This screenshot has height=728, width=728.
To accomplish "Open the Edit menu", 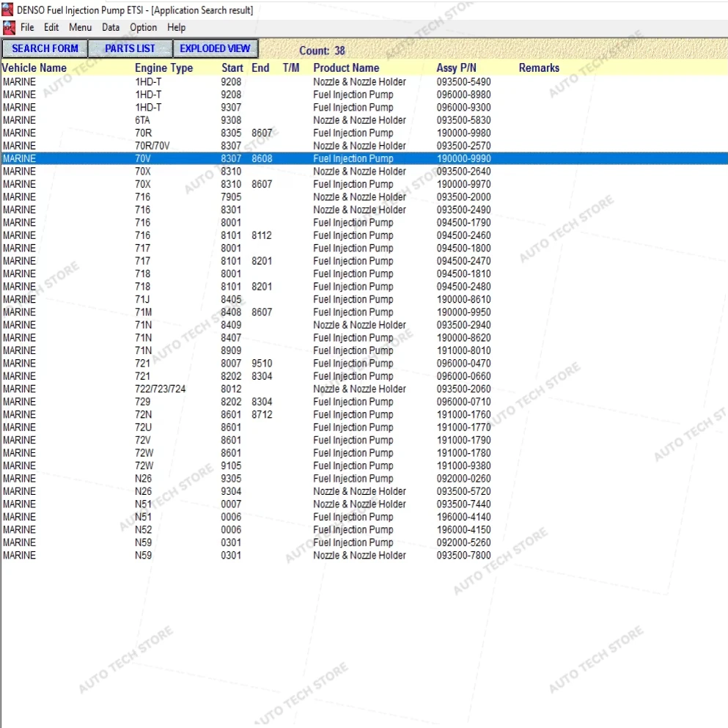I will (x=51, y=27).
